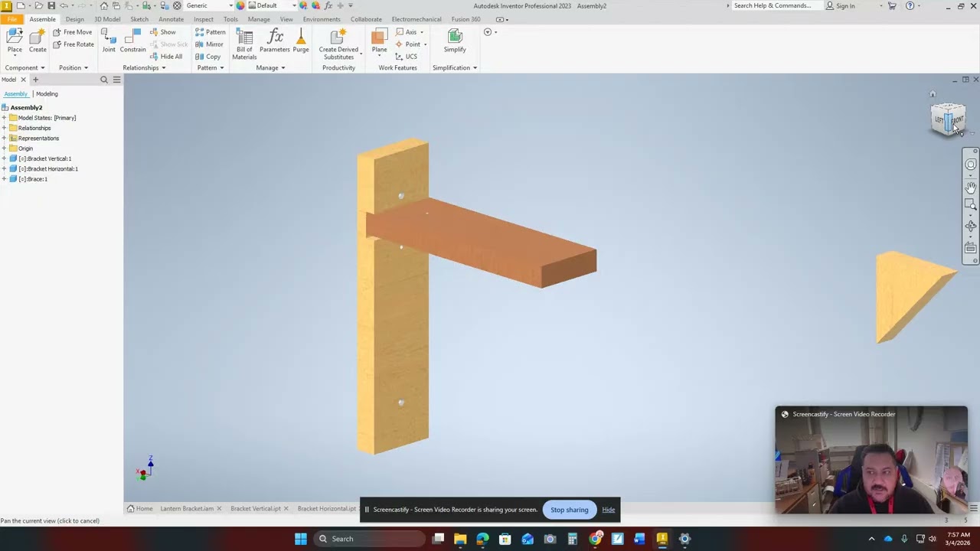
Task: Select the Joint relationship tool
Action: point(109,41)
